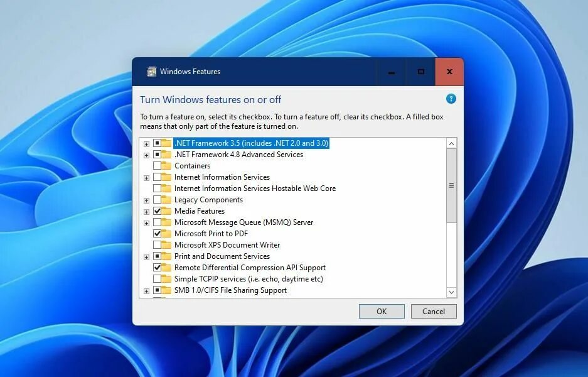Click the Windows Features title bar icon
The height and width of the screenshot is (377, 588).
(151, 72)
